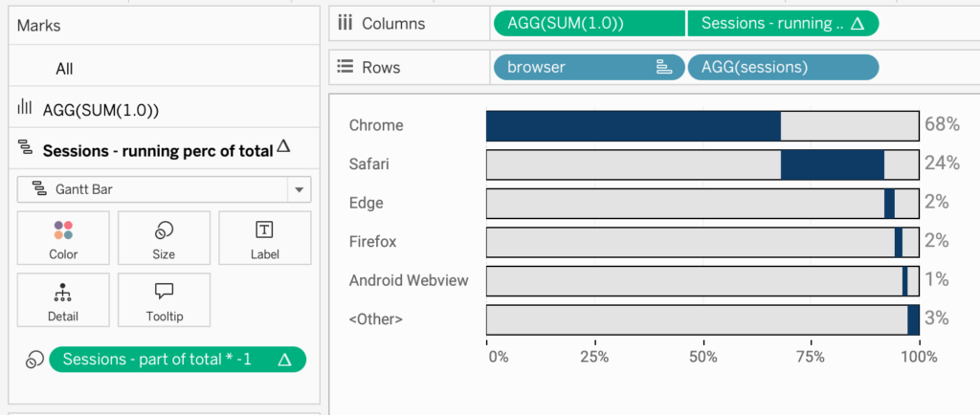Click AGG(sessions) pill on Rows
This screenshot has height=415, width=980.
(x=783, y=67)
